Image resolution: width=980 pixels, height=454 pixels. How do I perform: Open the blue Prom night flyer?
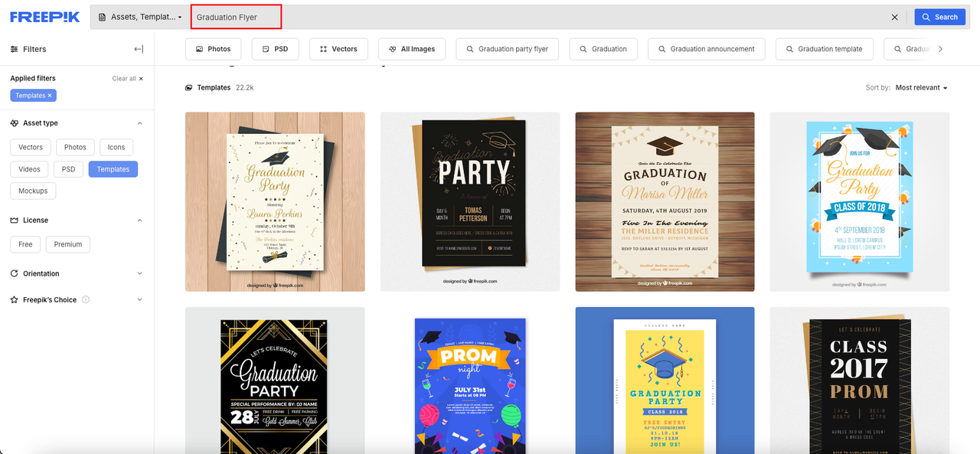pyautogui.click(x=470, y=381)
